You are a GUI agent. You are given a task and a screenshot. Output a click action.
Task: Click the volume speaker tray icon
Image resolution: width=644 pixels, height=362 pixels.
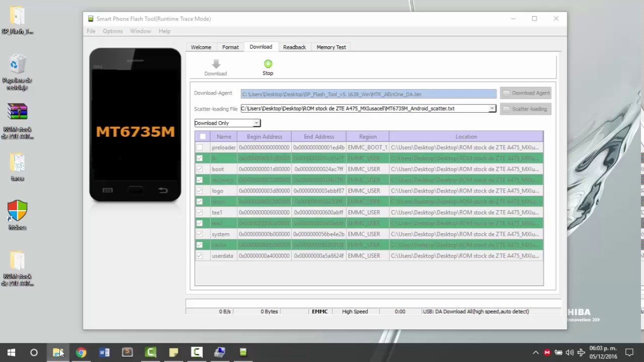(570, 352)
